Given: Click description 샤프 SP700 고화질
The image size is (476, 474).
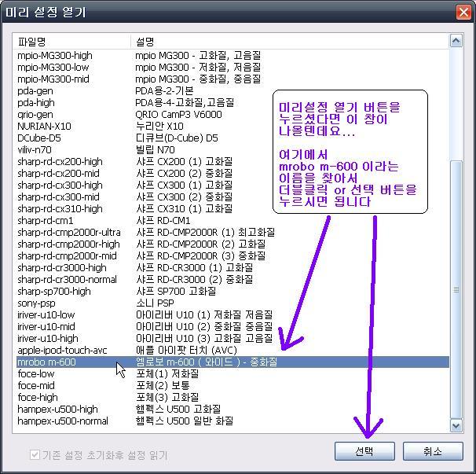Looking at the screenshot, I should coord(176,291).
